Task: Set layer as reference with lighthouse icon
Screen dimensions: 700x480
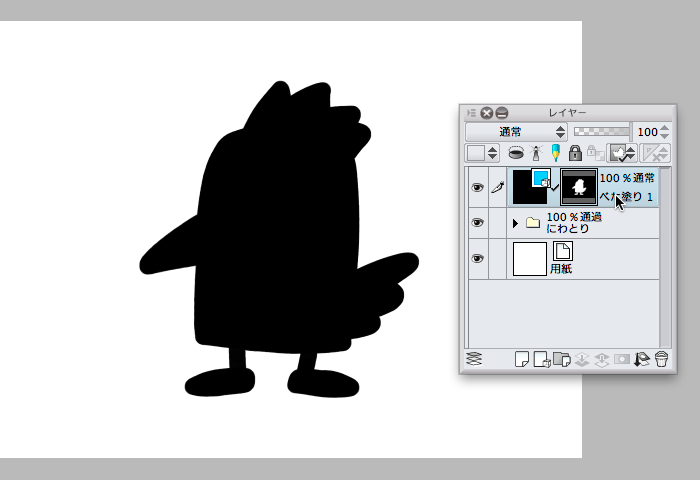Action: pyautogui.click(x=536, y=153)
